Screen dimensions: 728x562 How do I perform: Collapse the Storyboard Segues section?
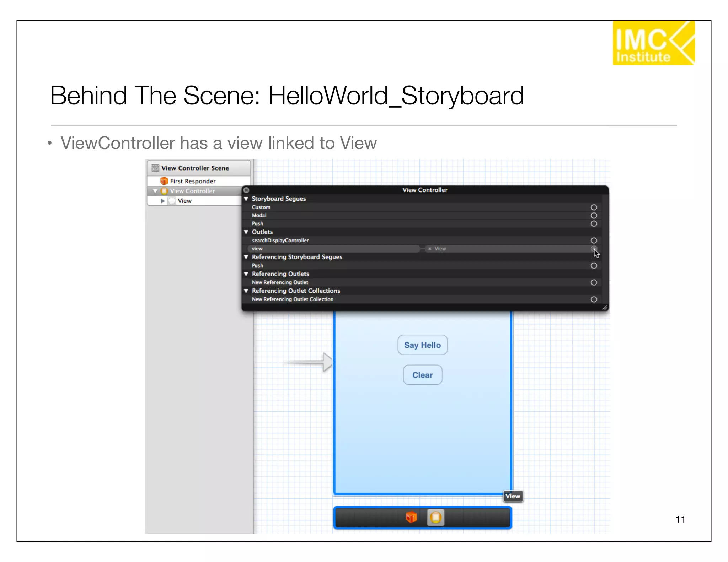246,199
